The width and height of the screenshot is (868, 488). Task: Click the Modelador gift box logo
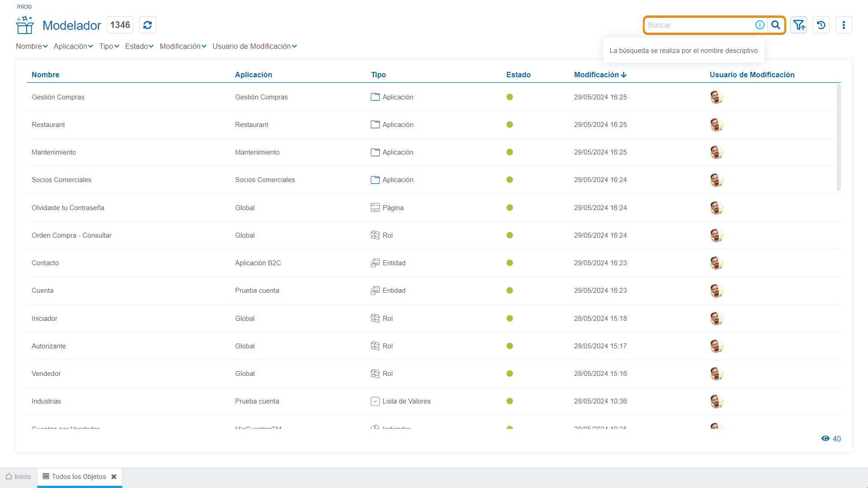click(x=25, y=25)
